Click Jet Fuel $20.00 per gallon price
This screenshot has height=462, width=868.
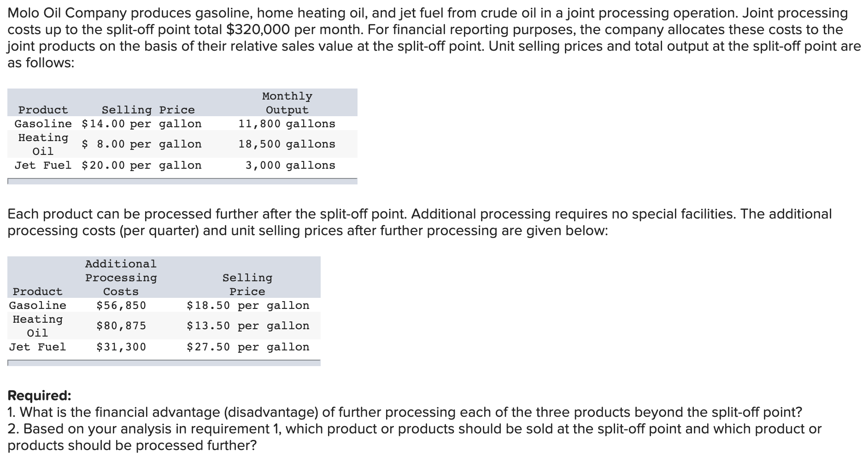tap(141, 165)
